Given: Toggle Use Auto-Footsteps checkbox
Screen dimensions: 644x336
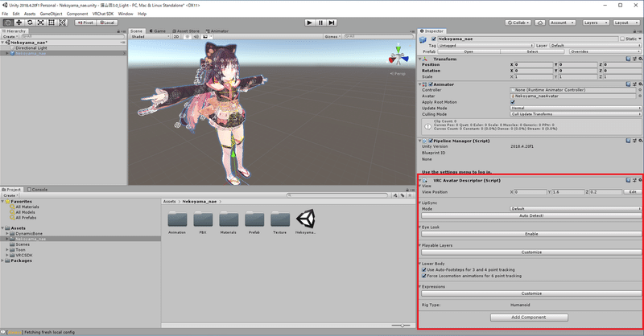Looking at the screenshot, I should tap(424, 270).
